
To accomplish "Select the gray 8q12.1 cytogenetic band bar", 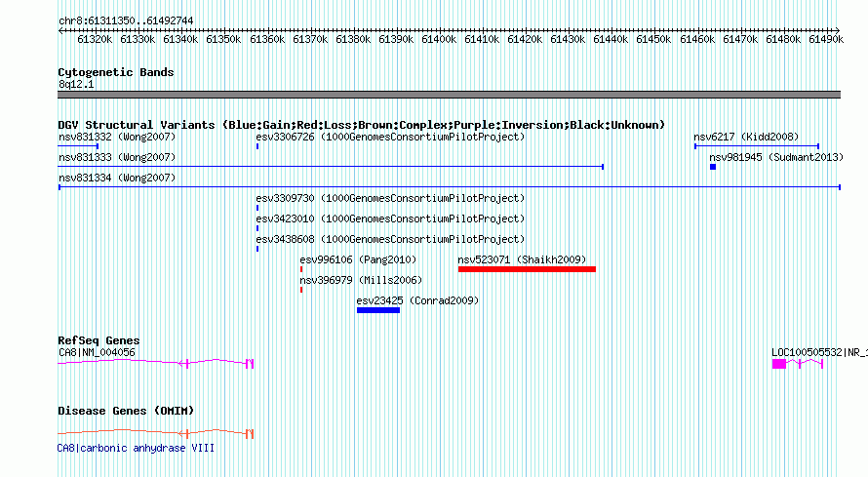I will [x=449, y=95].
